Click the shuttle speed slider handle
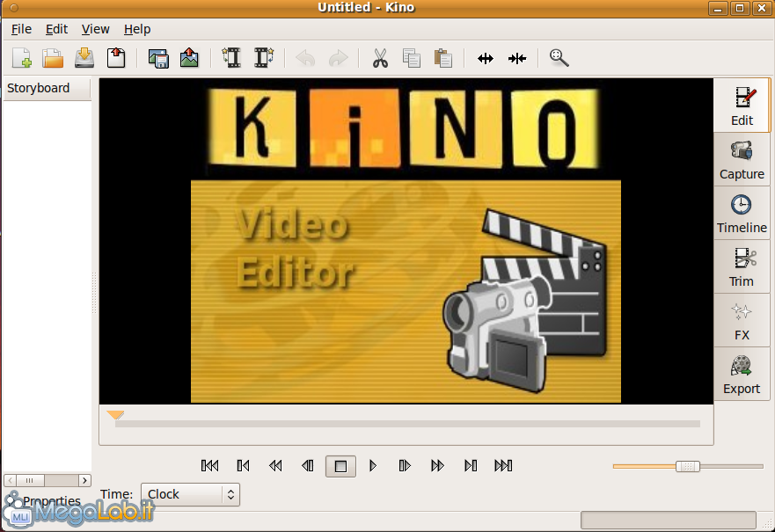Screen dimensions: 775x532 (688, 466)
